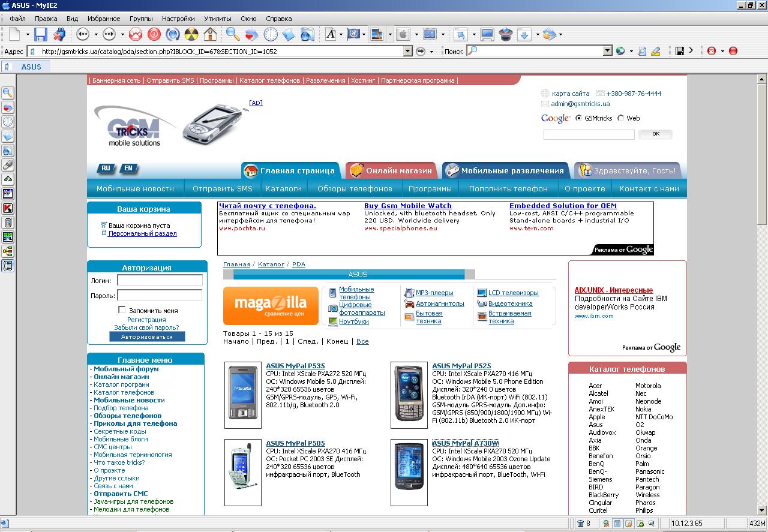
Task: Check the 'Запомнить меня' checkbox
Action: pyautogui.click(x=122, y=310)
